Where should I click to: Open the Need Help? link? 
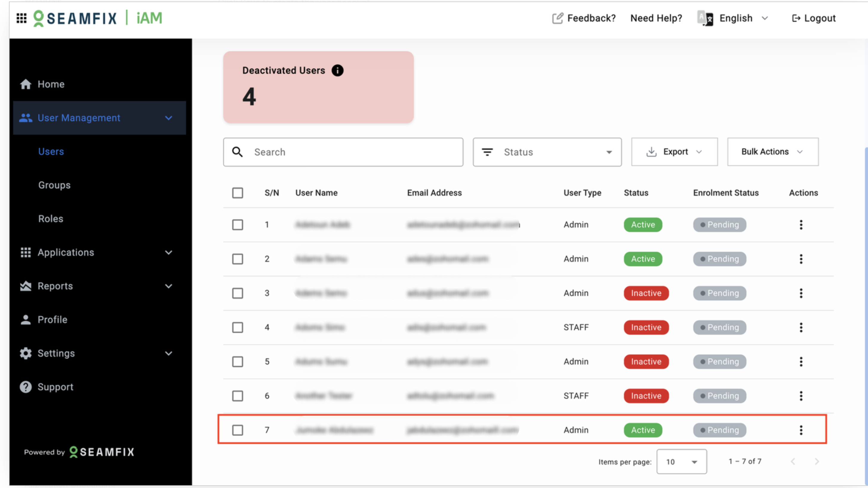pos(656,18)
